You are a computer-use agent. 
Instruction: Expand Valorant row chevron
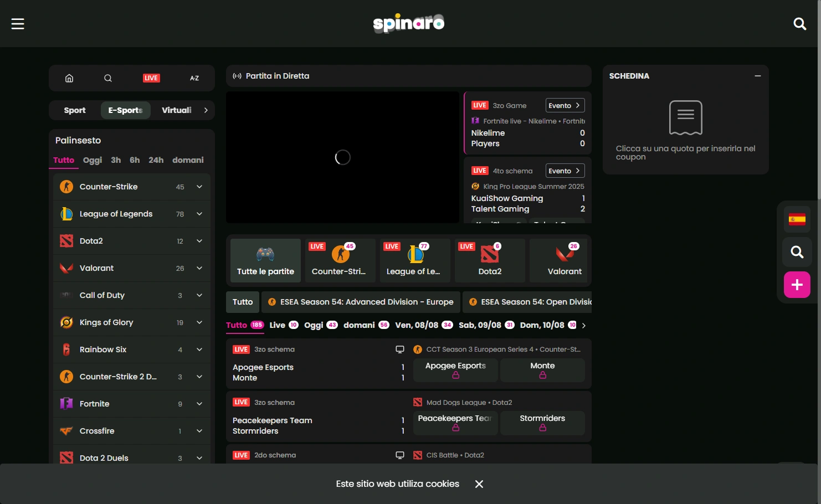click(x=199, y=268)
